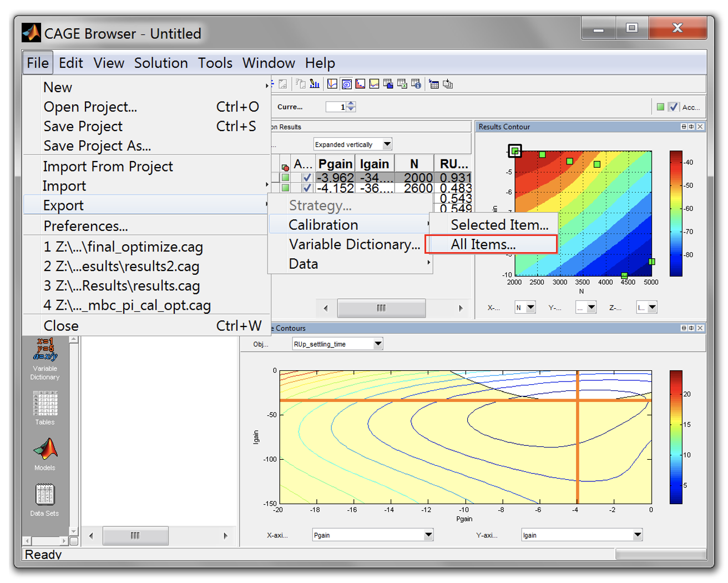728x583 pixels.
Task: Toggle the Acc... checkbox in the toolbar
Action: click(x=673, y=107)
